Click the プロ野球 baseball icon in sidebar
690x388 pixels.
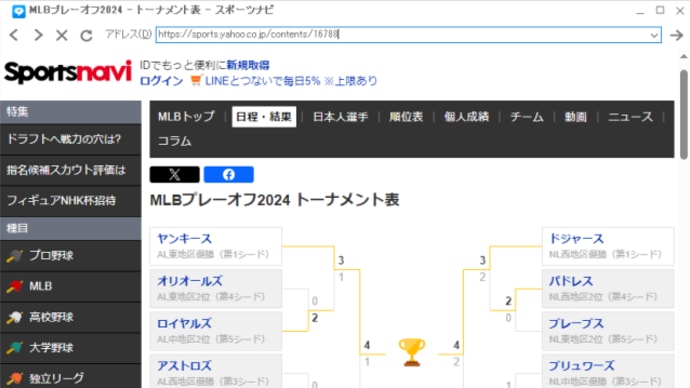coord(15,256)
